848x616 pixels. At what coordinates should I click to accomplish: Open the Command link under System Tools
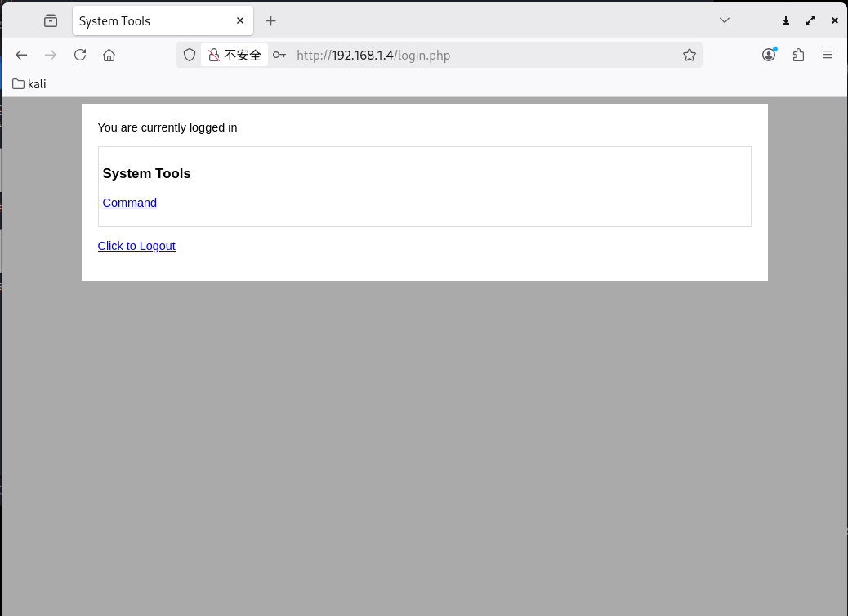[x=129, y=203]
